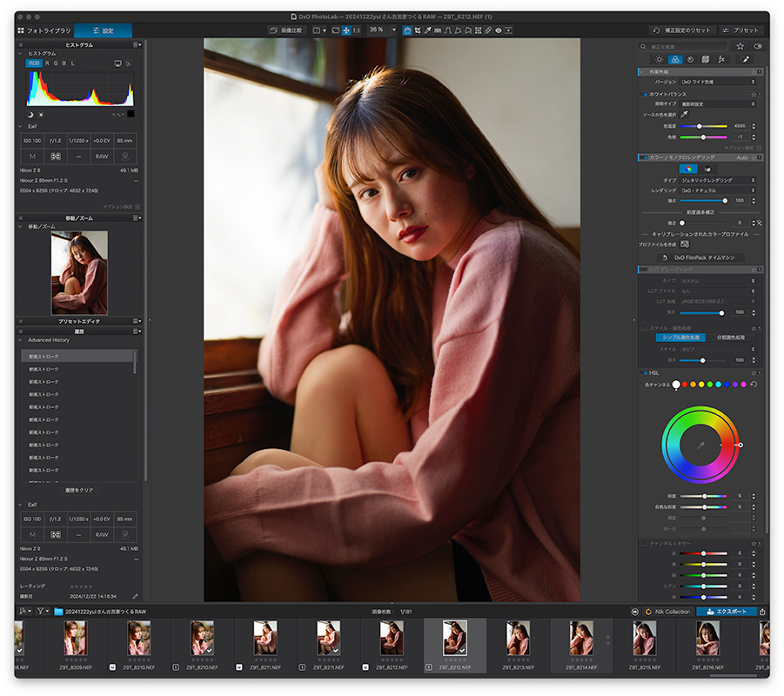The height and width of the screenshot is (696, 784).
Task: Select thumbnail Z9T_8213.NEF in filmstrip
Action: (518, 639)
